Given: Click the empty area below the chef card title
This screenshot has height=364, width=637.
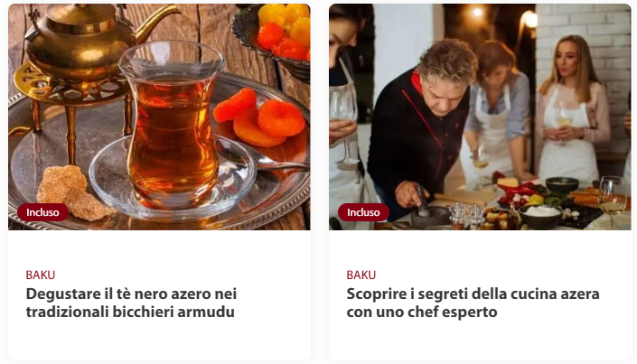Looking at the screenshot, I should tap(480, 341).
